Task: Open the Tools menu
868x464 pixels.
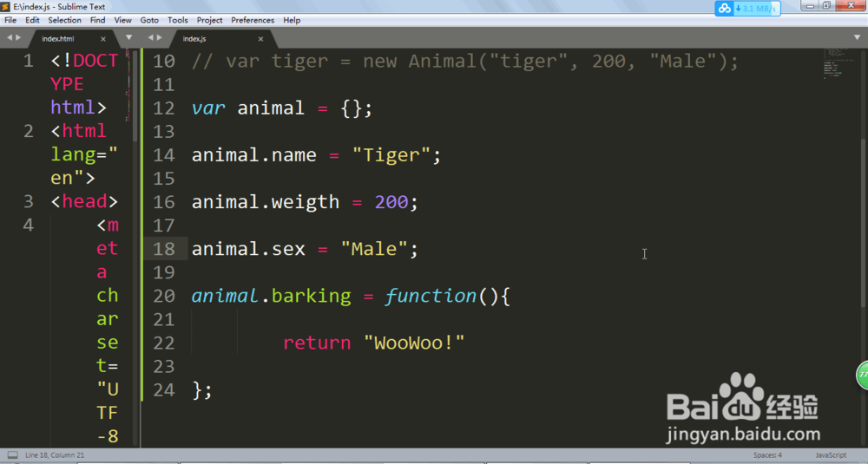Action: click(178, 20)
